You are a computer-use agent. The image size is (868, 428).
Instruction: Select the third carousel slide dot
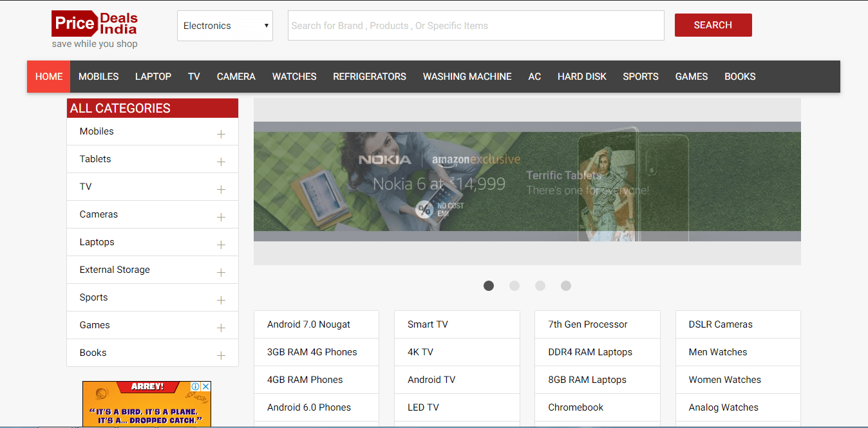pyautogui.click(x=540, y=286)
